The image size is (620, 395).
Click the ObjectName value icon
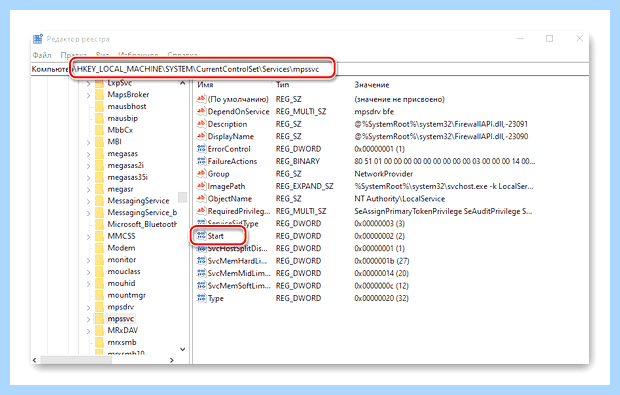[x=201, y=198]
